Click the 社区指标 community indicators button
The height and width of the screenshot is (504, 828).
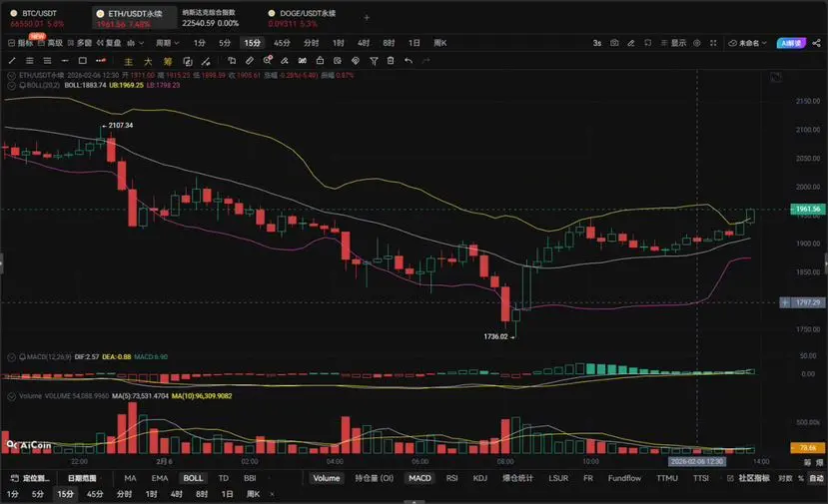coord(748,478)
